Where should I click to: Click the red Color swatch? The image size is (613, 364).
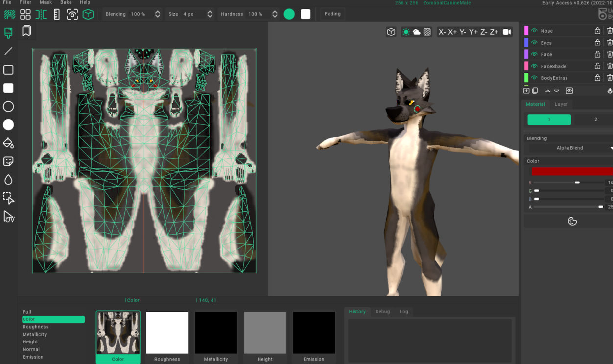[x=572, y=171]
